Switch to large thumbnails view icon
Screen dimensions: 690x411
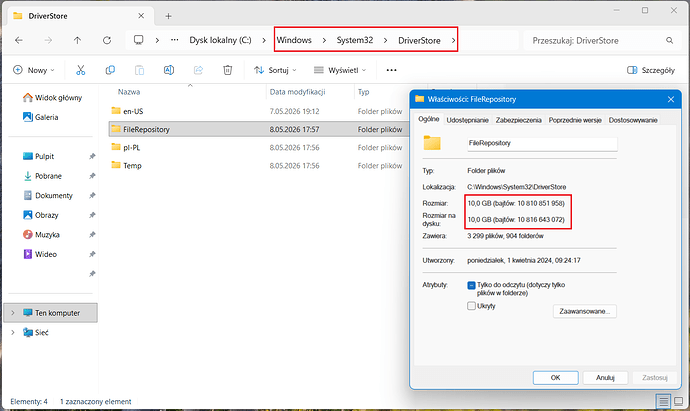click(x=679, y=401)
